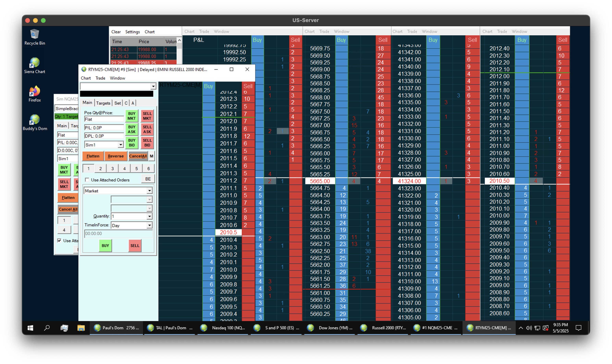Uncheck Use Attached in NQM25 window
The height and width of the screenshot is (364, 612).
pos(59,240)
